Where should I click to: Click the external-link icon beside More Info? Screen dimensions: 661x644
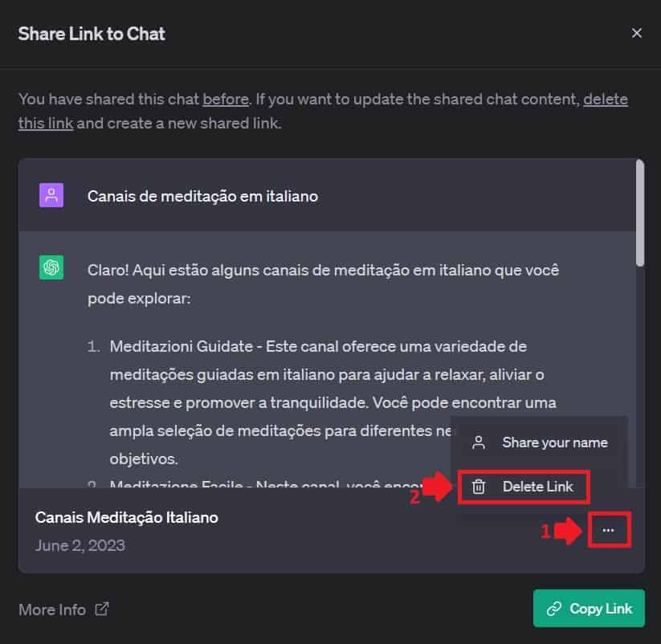[101, 609]
